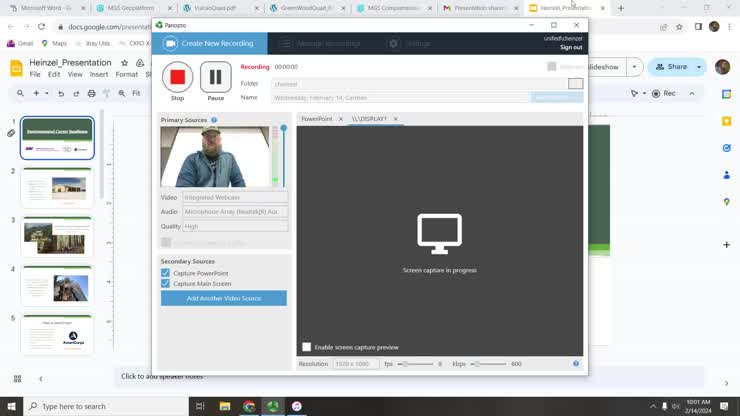Image resolution: width=740 pixels, height=416 pixels.
Task: Select slide 3 thumbnail in filmstrip
Action: tap(58, 237)
